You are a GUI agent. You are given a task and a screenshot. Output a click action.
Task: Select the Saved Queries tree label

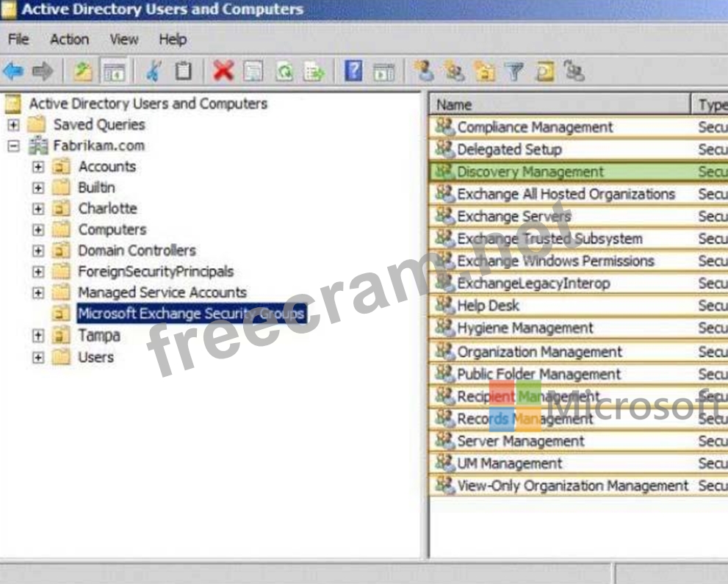click(x=99, y=124)
